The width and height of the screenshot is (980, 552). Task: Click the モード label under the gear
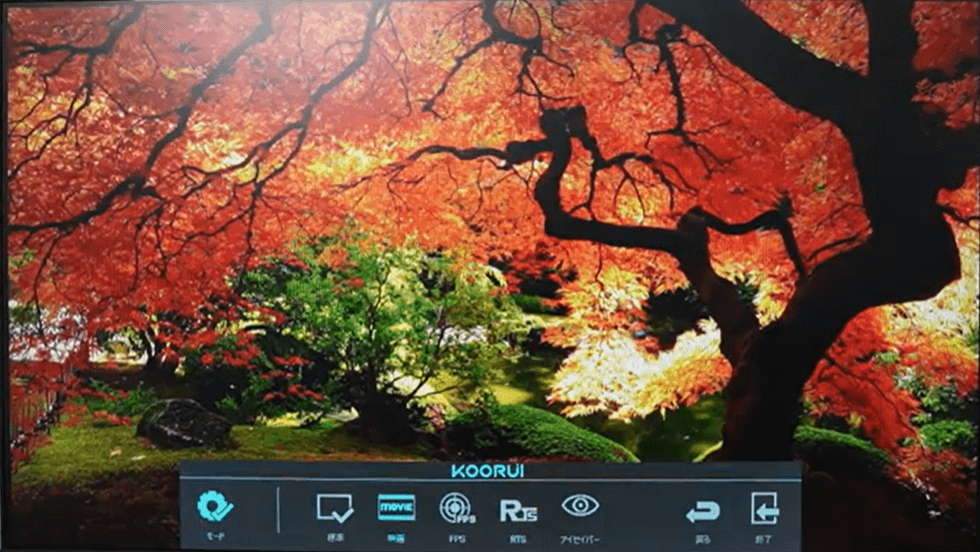(215, 536)
